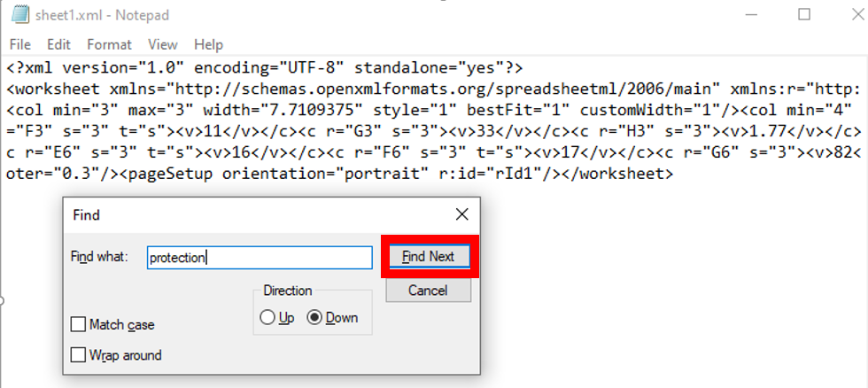This screenshot has height=388, width=868.
Task: Click the Notepad app icon in title bar
Action: coord(19,15)
